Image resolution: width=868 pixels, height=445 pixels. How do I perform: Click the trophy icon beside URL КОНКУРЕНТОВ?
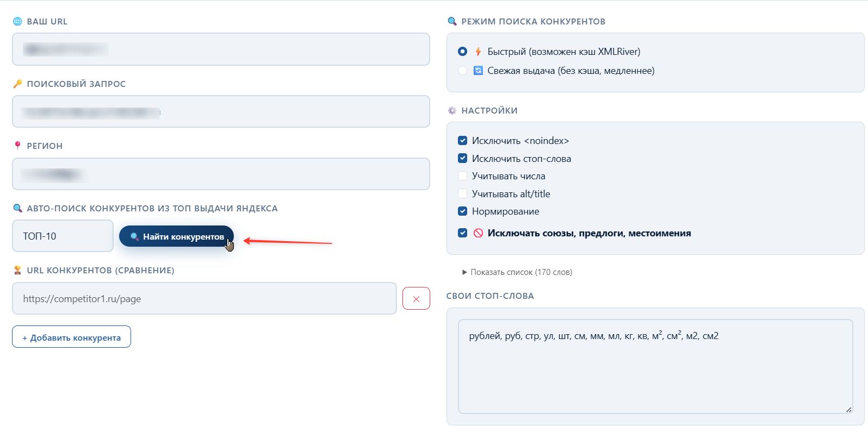click(17, 270)
